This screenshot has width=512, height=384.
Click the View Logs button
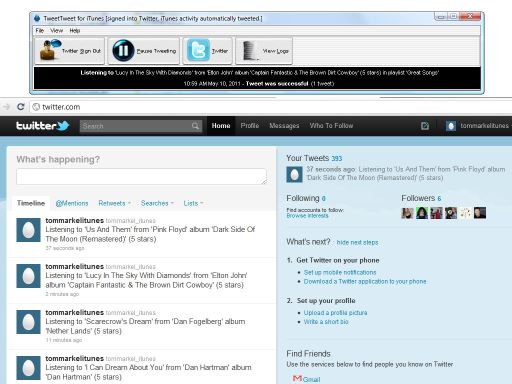[x=264, y=51]
